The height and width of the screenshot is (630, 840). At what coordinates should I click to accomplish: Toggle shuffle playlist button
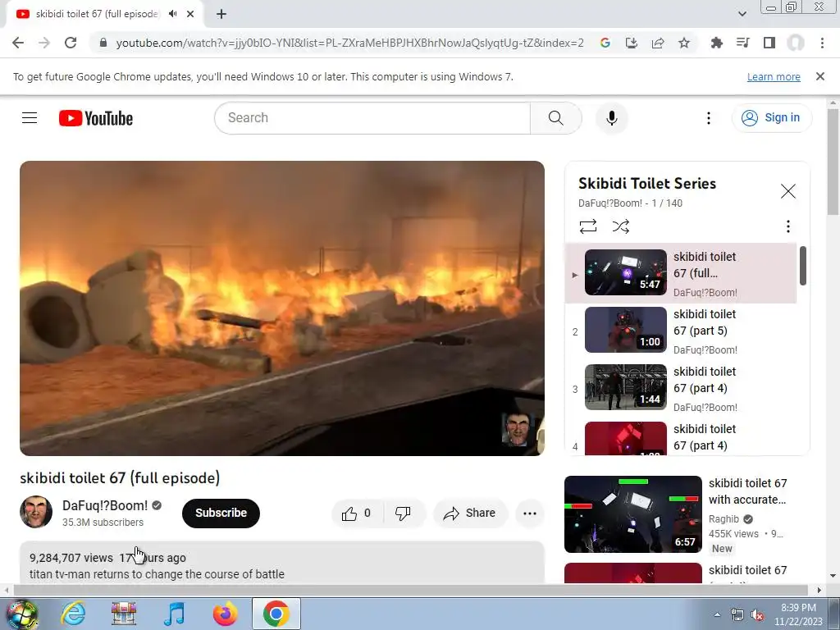coord(620,226)
